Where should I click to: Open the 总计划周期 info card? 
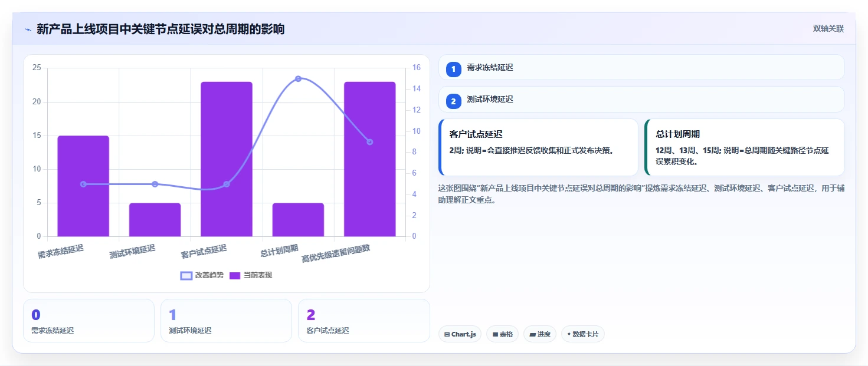pyautogui.click(x=745, y=147)
